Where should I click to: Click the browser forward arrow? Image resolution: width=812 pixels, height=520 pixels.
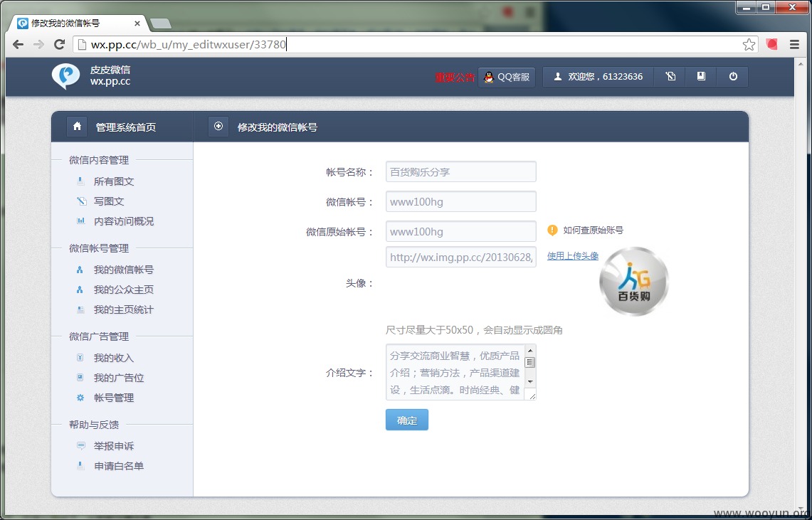click(x=38, y=45)
